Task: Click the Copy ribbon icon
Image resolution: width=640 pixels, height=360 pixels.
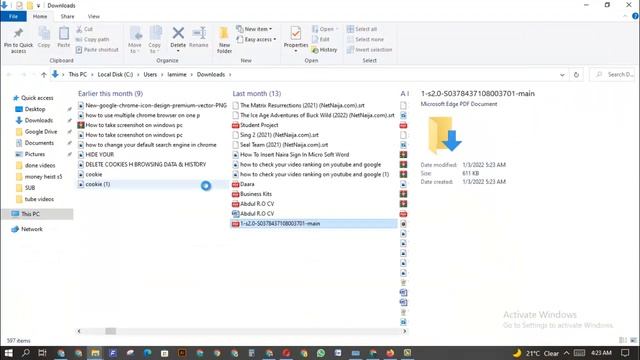Action: tap(44, 37)
